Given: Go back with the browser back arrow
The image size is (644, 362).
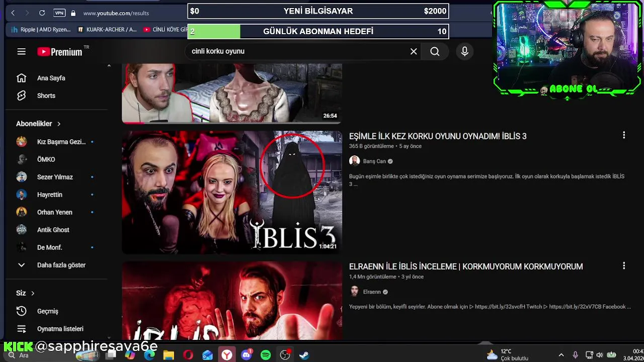Looking at the screenshot, I should point(13,13).
